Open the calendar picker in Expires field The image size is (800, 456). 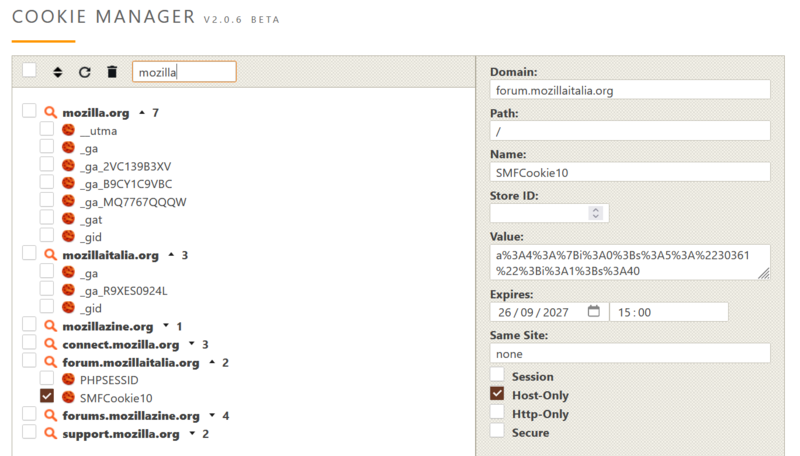pos(593,311)
